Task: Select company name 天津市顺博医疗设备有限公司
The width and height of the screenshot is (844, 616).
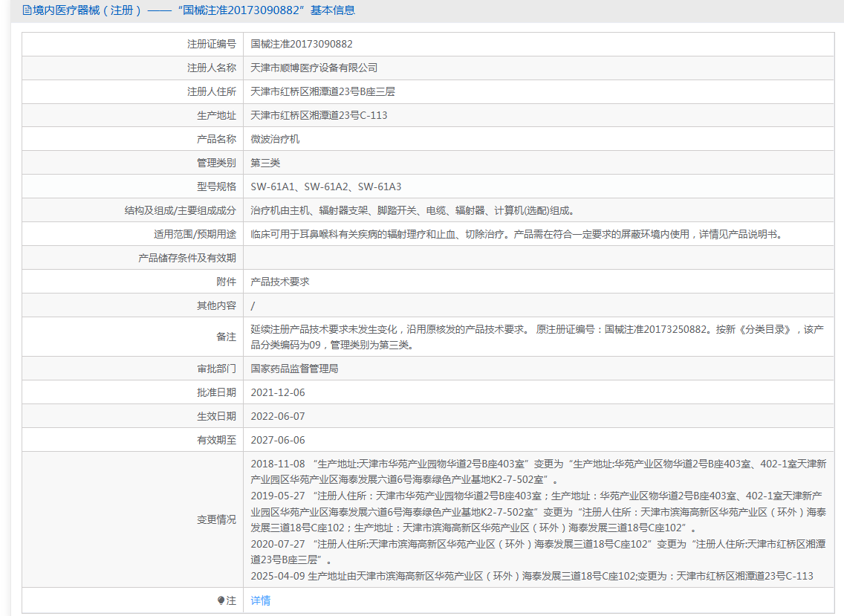Action: pos(314,68)
